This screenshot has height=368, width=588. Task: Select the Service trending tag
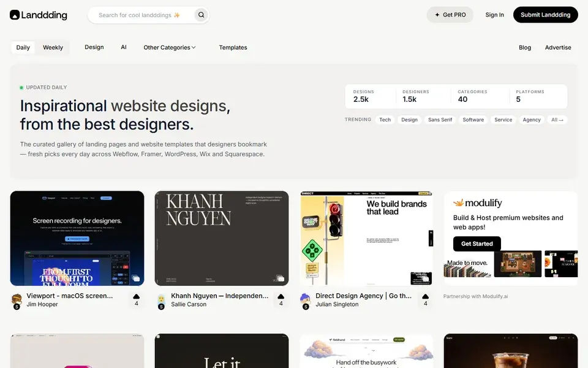point(503,120)
